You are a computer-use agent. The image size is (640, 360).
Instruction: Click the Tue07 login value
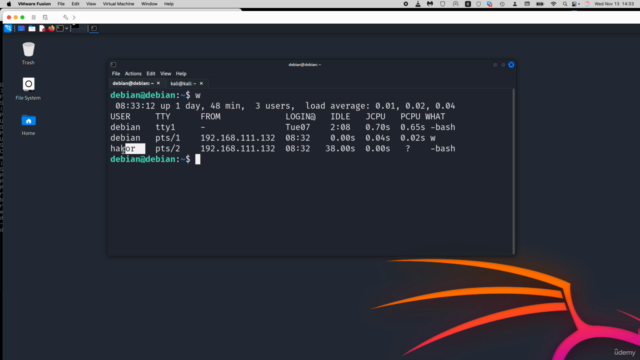298,127
